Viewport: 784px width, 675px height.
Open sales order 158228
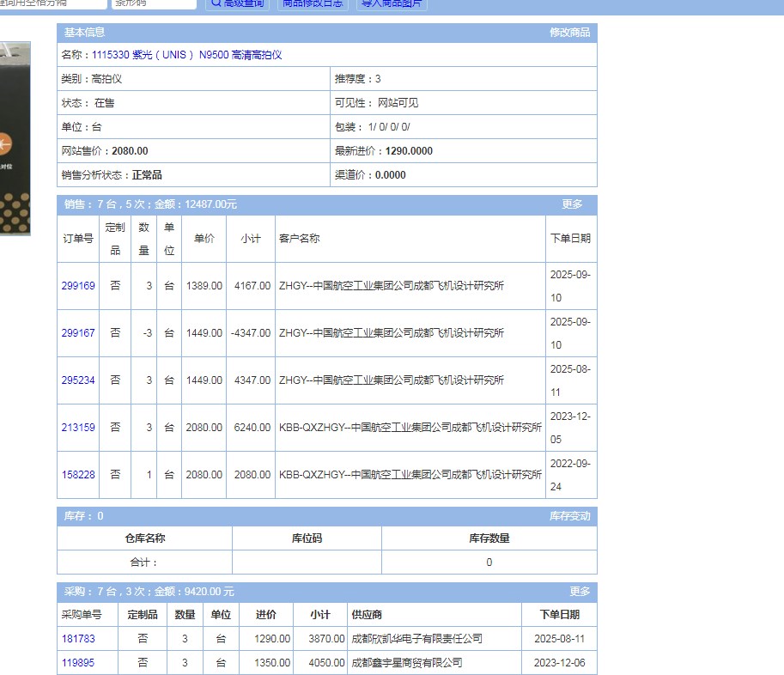pos(78,475)
